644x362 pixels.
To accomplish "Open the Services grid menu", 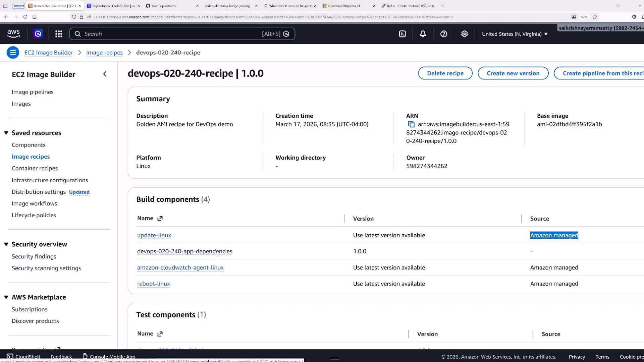I will 59,34.
